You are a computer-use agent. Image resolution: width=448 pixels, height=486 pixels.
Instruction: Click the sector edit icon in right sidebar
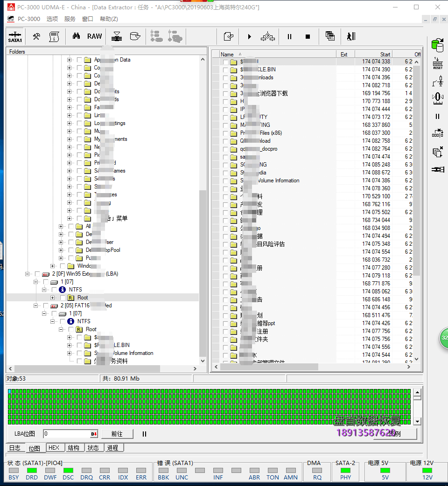pos(438,133)
